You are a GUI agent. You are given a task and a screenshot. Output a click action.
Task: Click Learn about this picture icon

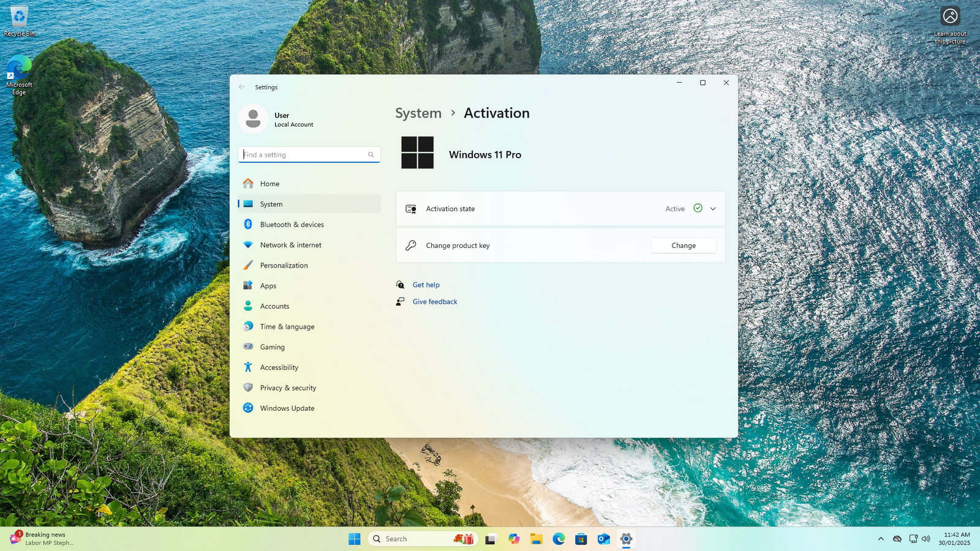coord(950,25)
